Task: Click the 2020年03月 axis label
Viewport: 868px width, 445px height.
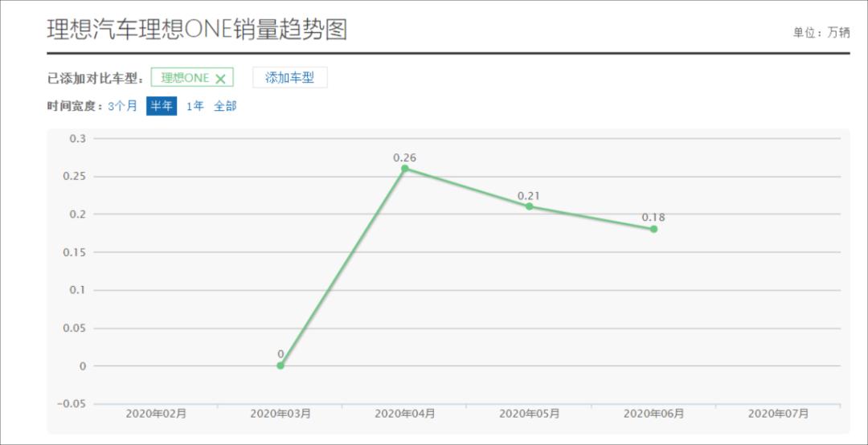Action: 280,414
